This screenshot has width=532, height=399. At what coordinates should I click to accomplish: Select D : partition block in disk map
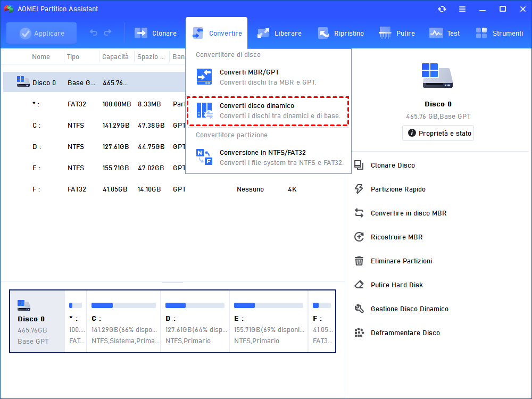coord(195,321)
